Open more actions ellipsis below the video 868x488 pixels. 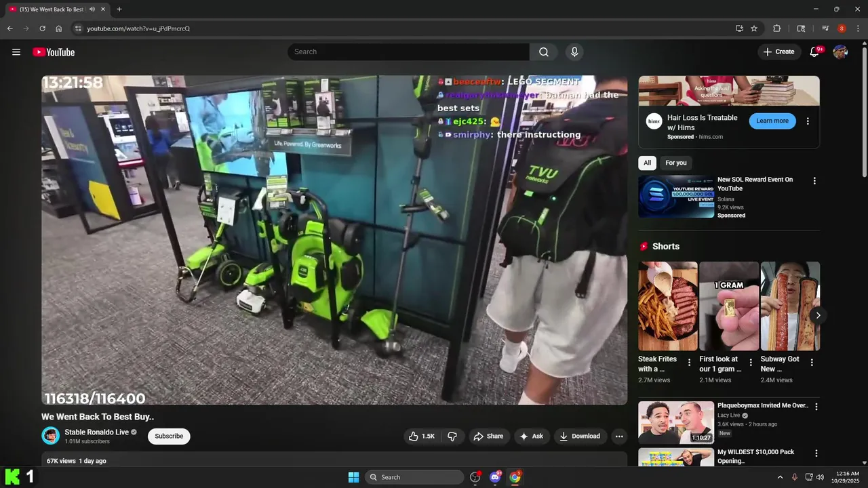pos(619,436)
